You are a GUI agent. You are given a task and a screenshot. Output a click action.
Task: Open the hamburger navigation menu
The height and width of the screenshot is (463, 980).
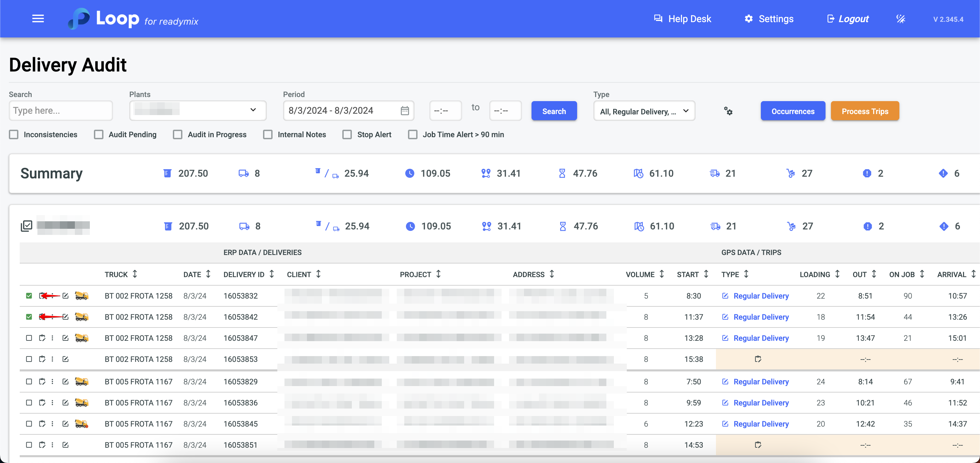coord(38,19)
